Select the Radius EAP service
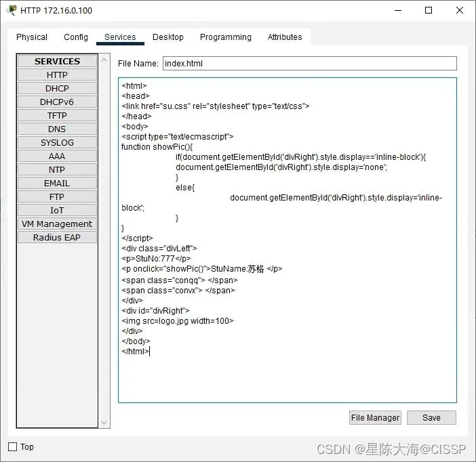Viewport: 476px width, 462px height. tap(57, 237)
